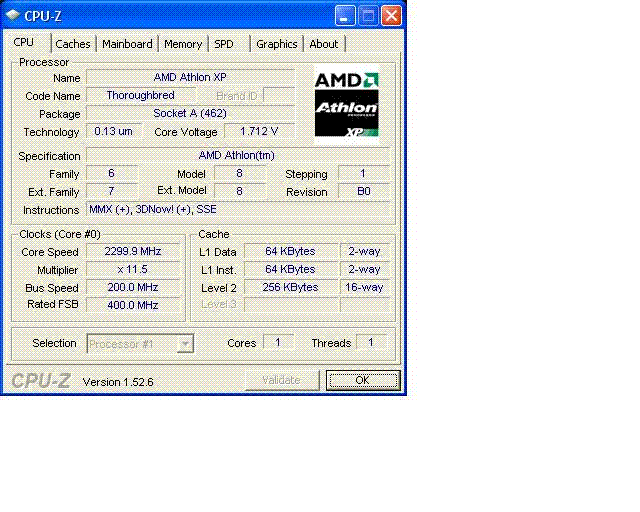Click the MMX (+), 3DNow! (+), SSE instructions field

point(238,209)
